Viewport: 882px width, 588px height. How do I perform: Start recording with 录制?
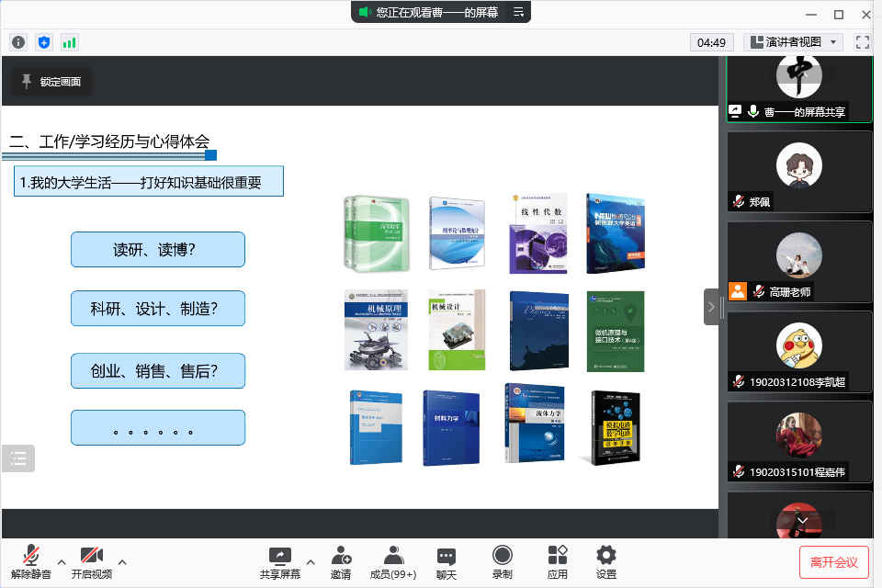(x=502, y=561)
